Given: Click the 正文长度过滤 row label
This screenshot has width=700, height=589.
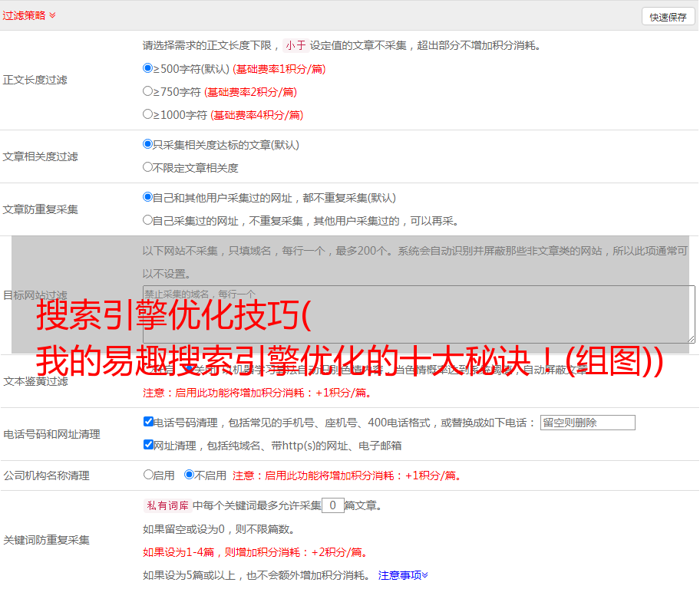Looking at the screenshot, I should (35, 80).
